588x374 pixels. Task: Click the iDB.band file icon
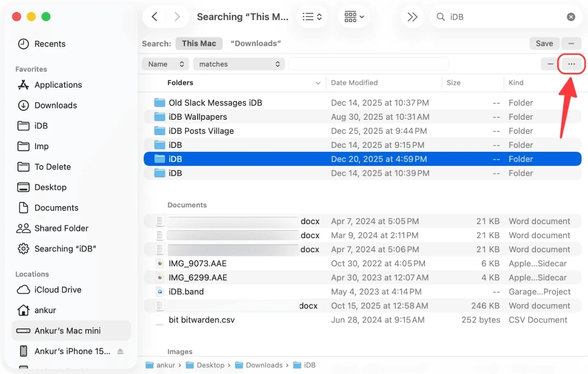click(x=160, y=292)
